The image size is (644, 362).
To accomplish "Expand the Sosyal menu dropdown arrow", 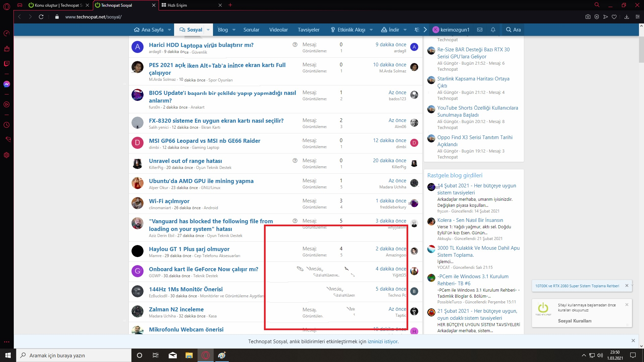I will [208, 29].
